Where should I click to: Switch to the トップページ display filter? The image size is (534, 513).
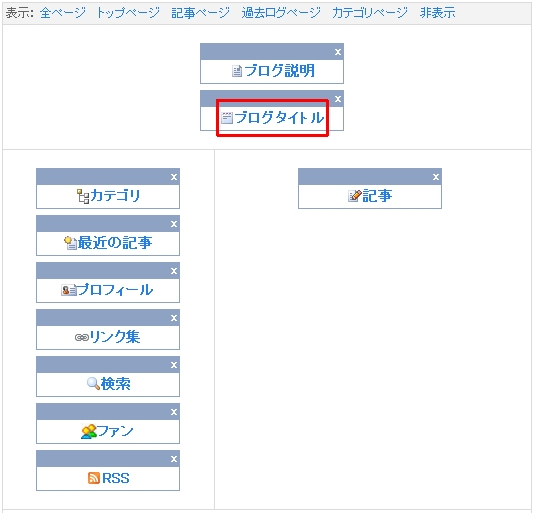(x=128, y=13)
